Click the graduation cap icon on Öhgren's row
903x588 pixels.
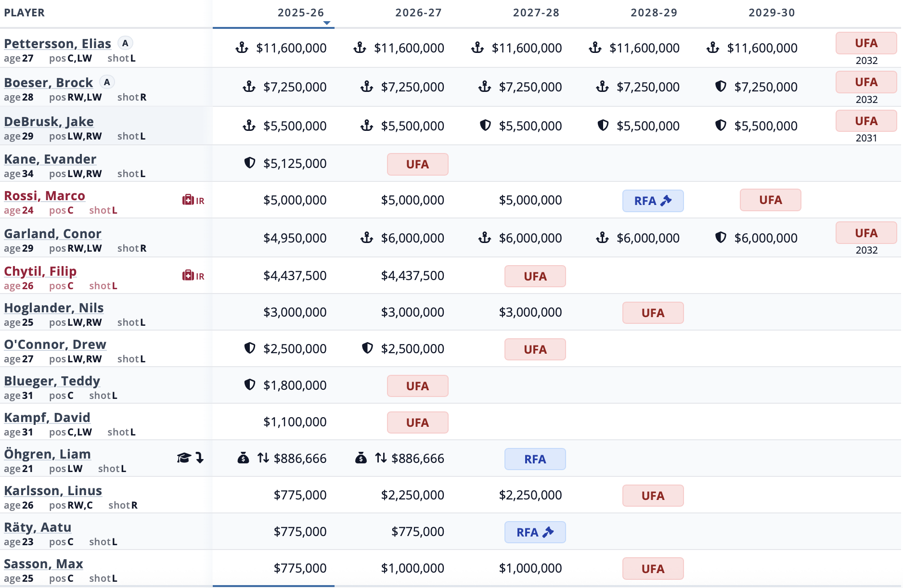183,458
